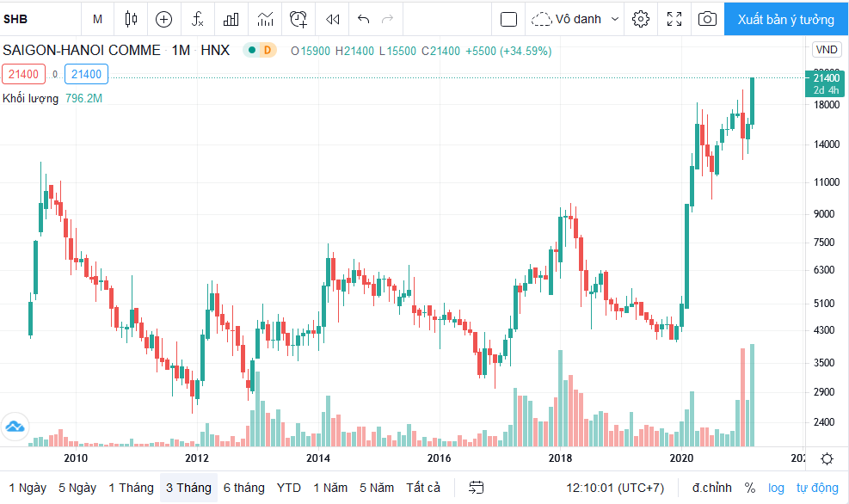Undo last action with the back arrow
This screenshot has height=504, width=849.
(363, 20)
